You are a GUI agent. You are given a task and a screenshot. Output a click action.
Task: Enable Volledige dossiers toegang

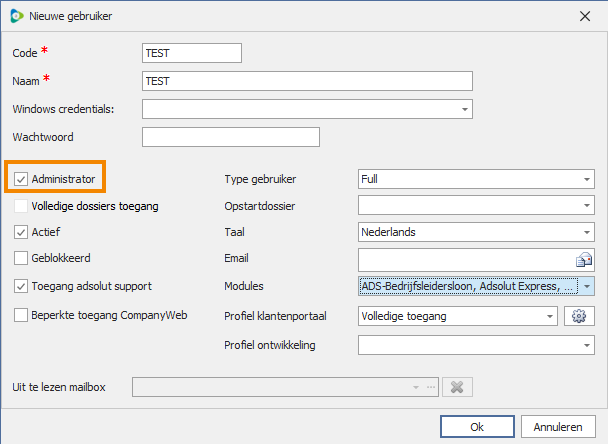22,206
